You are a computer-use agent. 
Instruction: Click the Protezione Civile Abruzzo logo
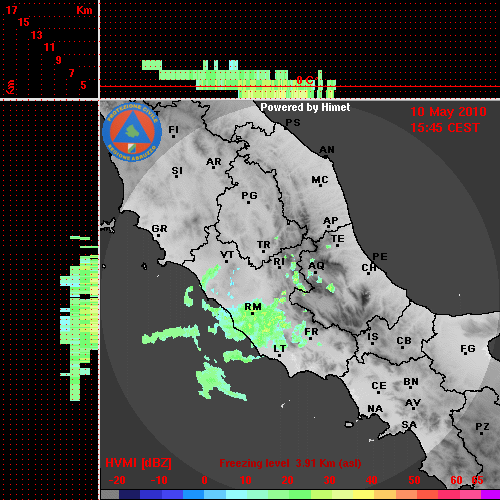(x=132, y=133)
